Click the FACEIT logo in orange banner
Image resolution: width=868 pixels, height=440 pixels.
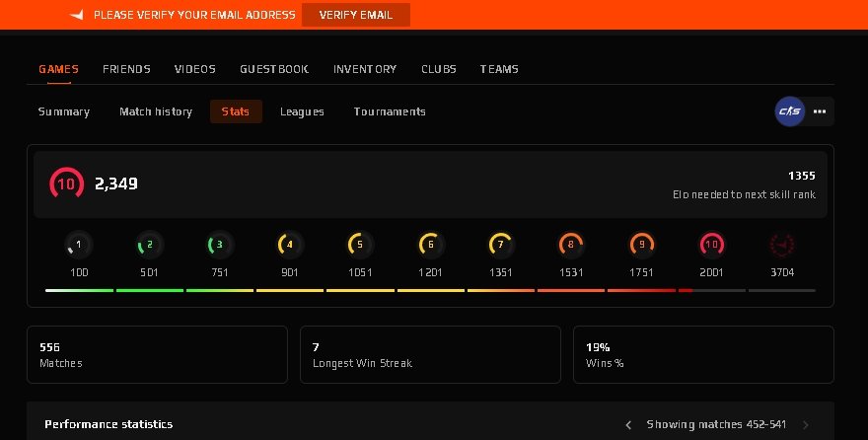77,15
